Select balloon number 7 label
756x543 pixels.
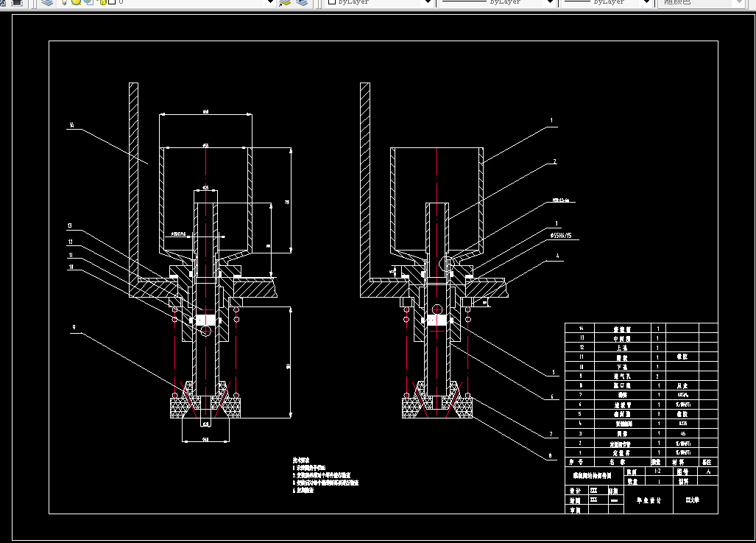click(551, 434)
